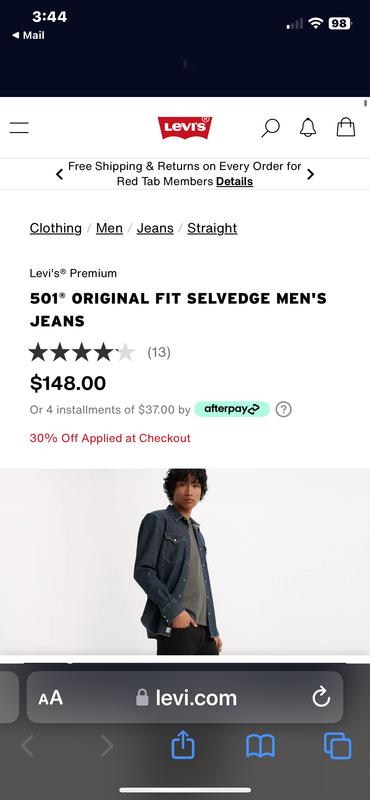
Task: Open the hamburger navigation menu
Action: click(x=19, y=128)
